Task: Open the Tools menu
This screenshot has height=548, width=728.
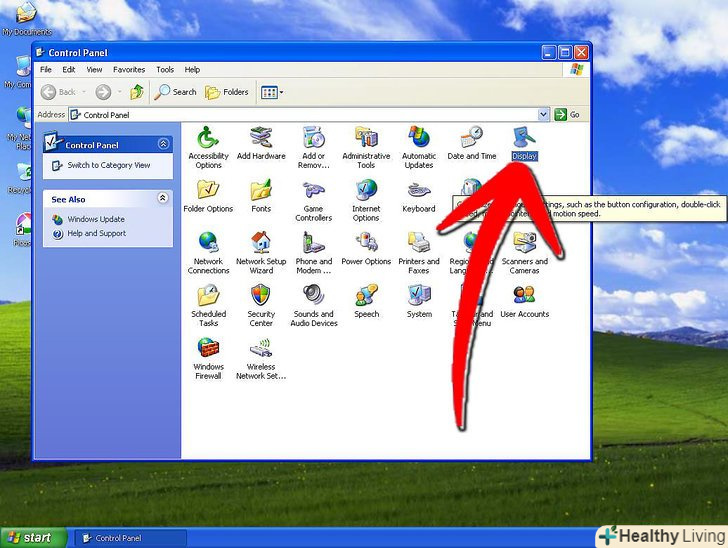Action: 165,70
